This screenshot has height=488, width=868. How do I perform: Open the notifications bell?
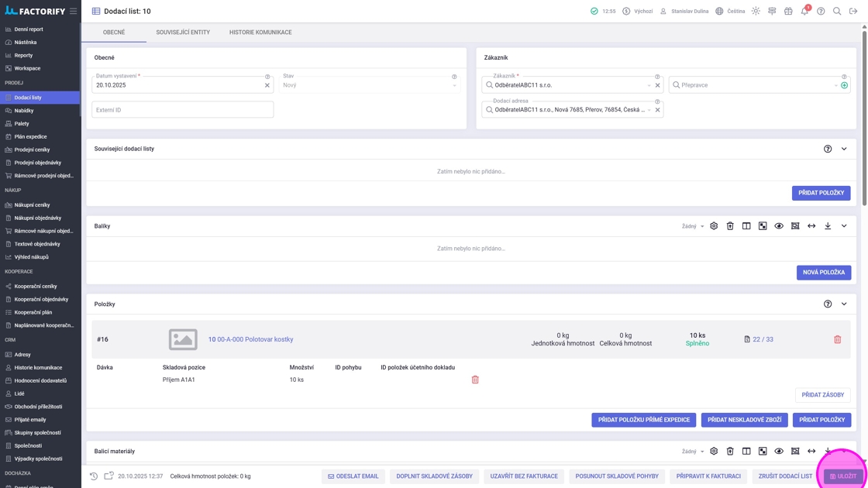[804, 12]
